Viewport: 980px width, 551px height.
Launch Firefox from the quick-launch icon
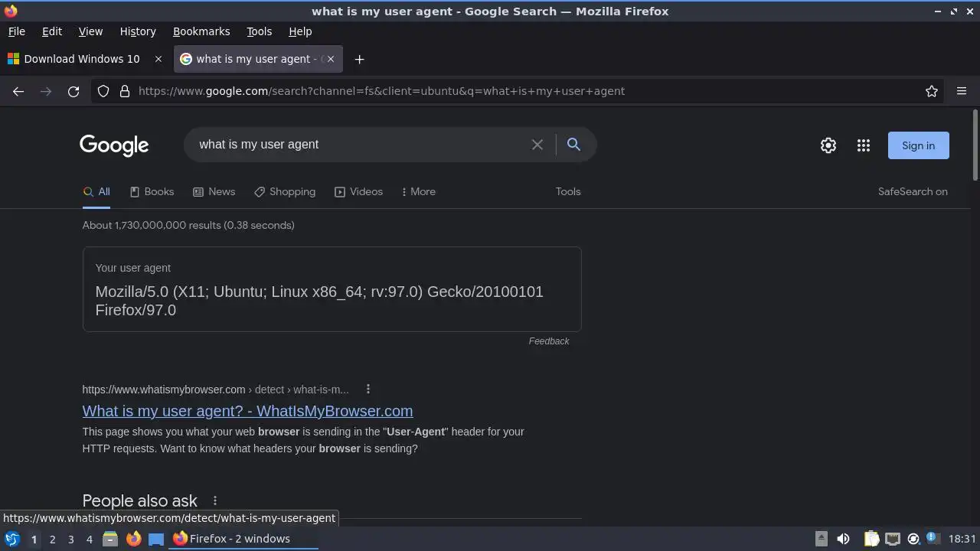coord(133,539)
